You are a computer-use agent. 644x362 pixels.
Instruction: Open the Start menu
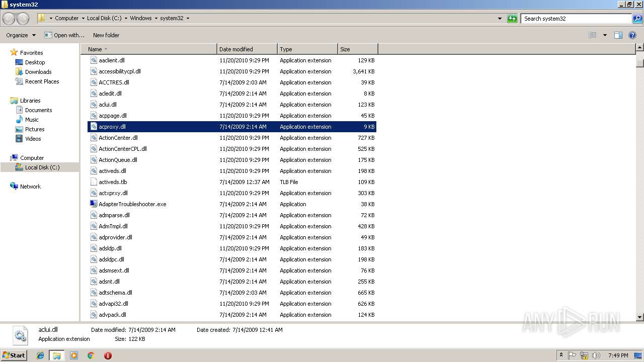pyautogui.click(x=14, y=355)
